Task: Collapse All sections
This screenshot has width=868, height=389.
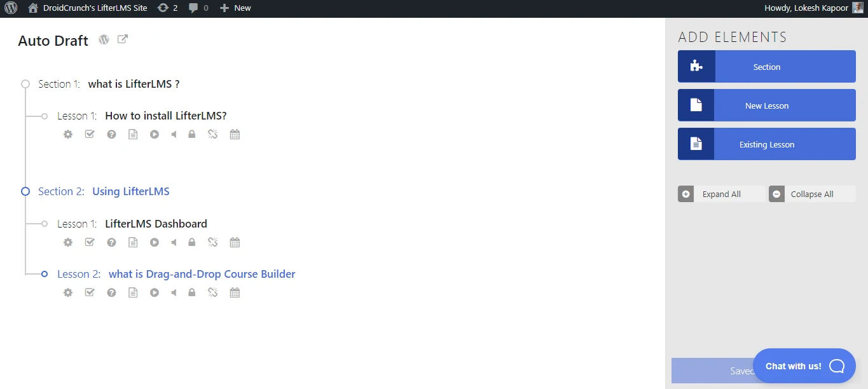Action: (812, 194)
